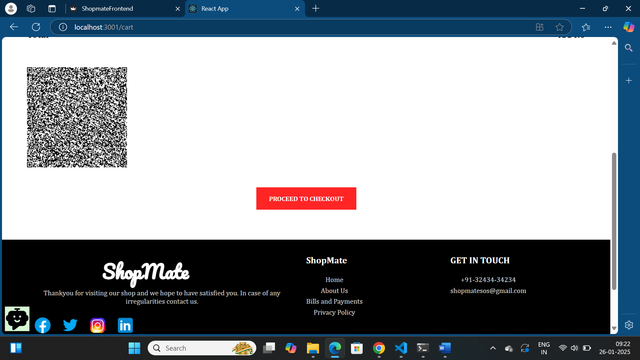
Task: Open the browser profile icon
Action: pos(11,9)
